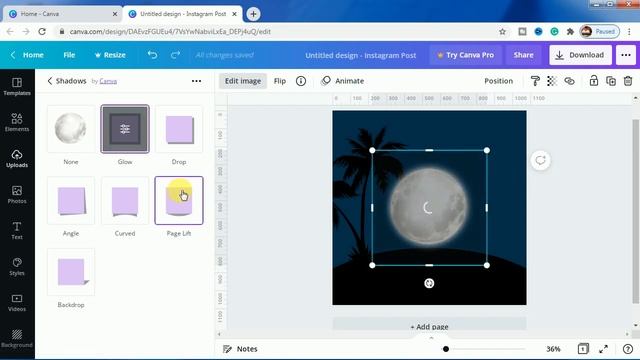
Task: Apply the Page Lift shadow effect
Action: click(x=179, y=200)
